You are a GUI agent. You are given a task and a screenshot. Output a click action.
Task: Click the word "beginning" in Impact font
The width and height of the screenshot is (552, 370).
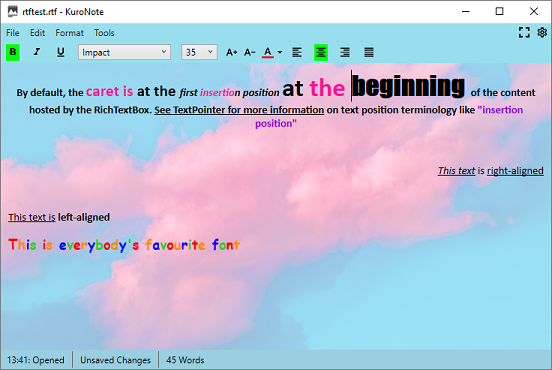pos(408,87)
